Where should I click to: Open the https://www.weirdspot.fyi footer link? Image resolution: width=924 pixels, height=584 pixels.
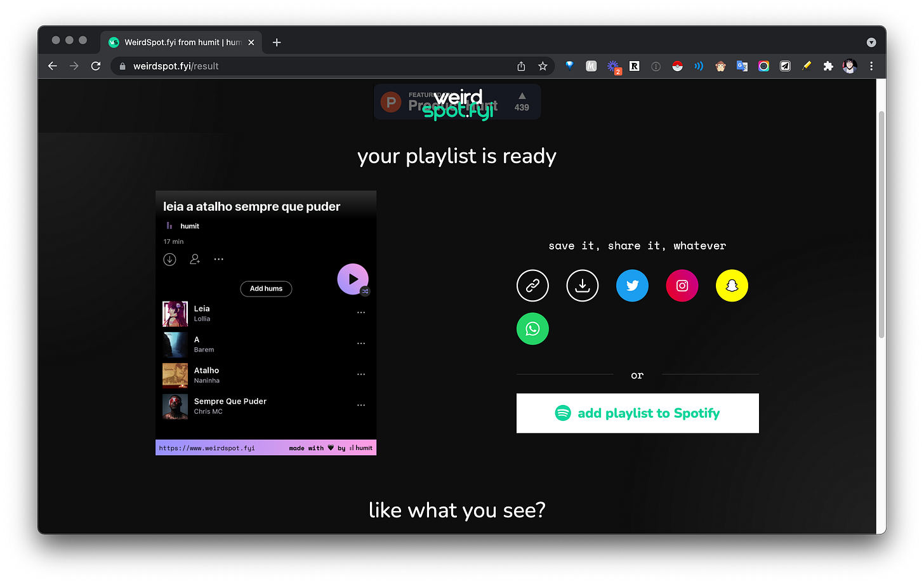[x=207, y=448]
